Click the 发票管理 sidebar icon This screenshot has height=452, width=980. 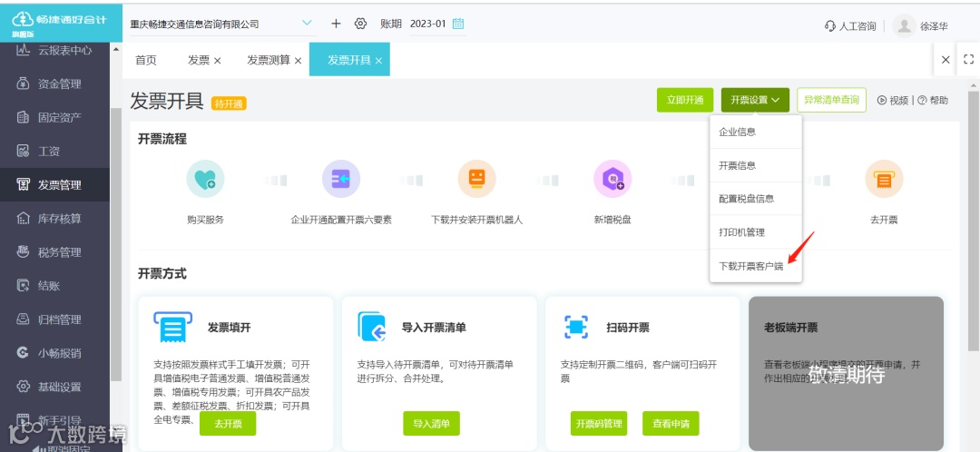(23, 185)
